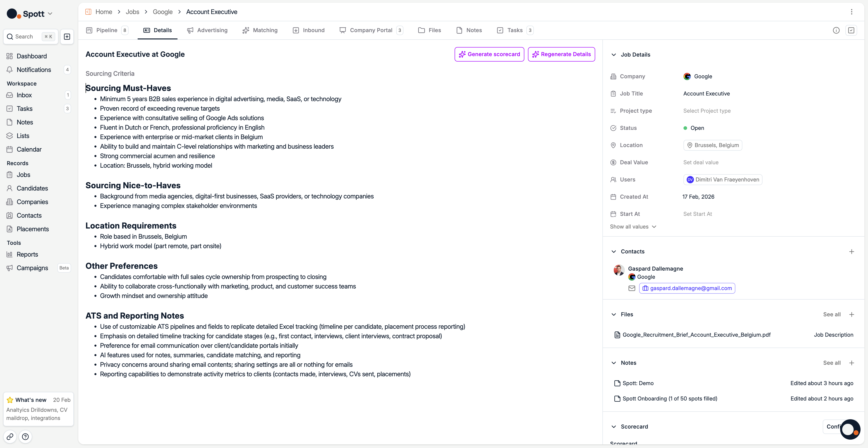Navigate to Google breadcrumb
The height and width of the screenshot is (448, 868).
pos(163,12)
